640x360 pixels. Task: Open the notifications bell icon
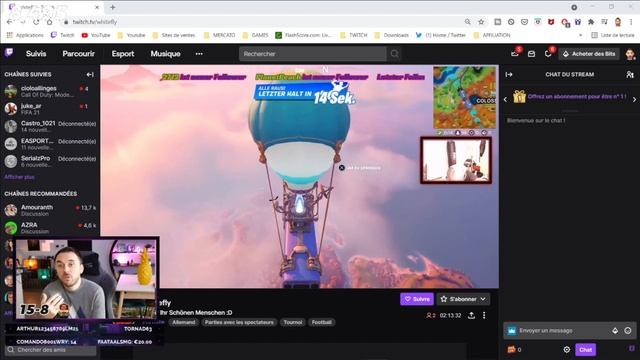pos(548,54)
